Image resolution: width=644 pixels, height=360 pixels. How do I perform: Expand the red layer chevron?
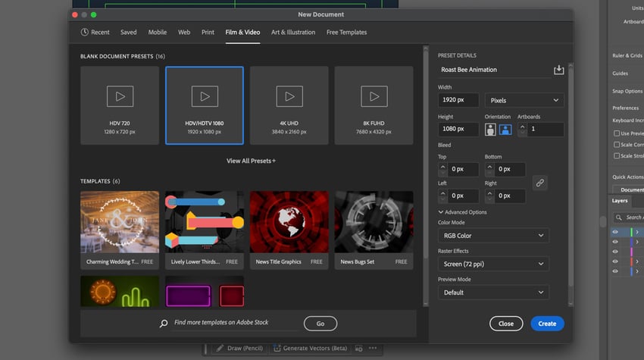pyautogui.click(x=637, y=261)
